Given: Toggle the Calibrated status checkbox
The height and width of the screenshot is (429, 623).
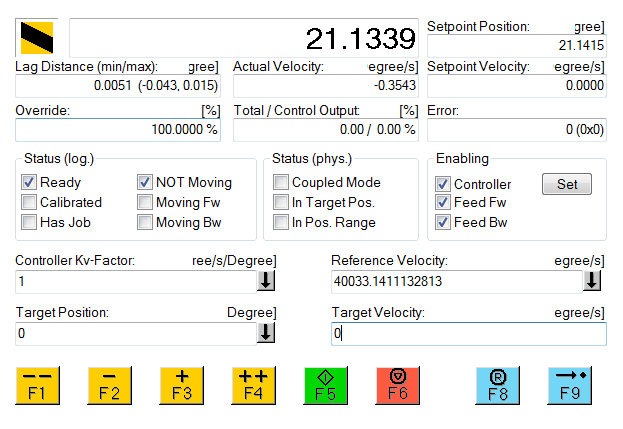Looking at the screenshot, I should [x=29, y=203].
